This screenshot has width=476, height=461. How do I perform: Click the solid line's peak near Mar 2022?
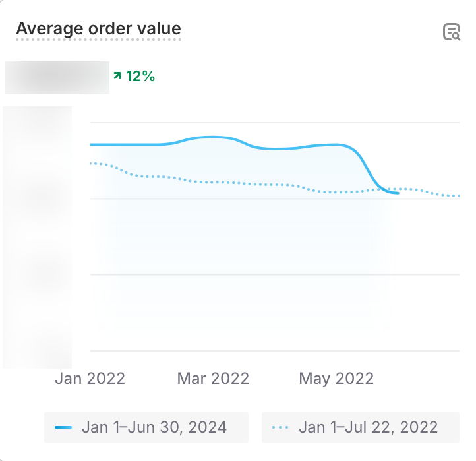(x=212, y=137)
